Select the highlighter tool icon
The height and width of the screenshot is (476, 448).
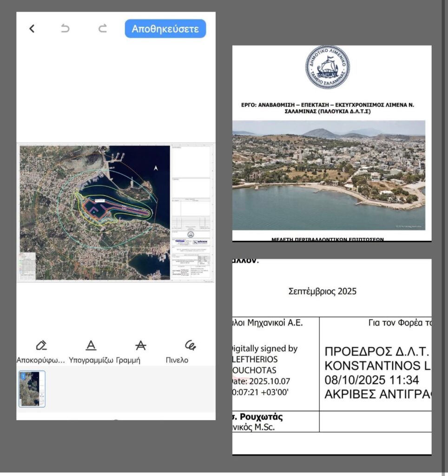(x=41, y=345)
